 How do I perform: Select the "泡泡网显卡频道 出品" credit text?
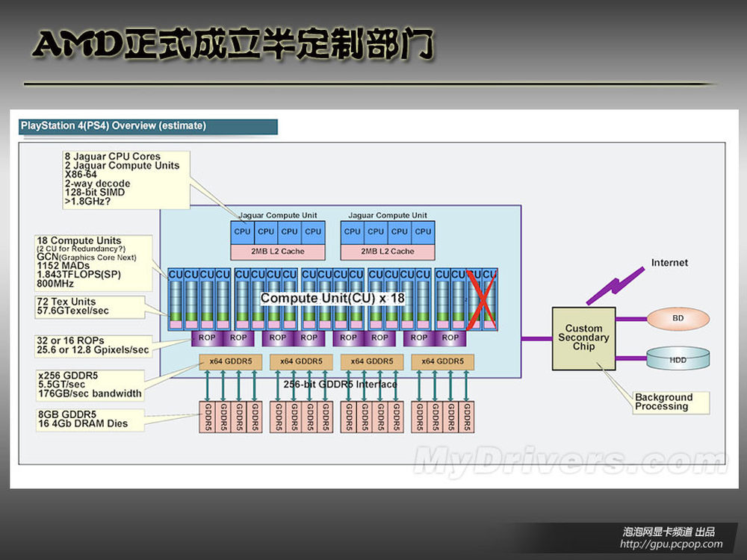coord(669,532)
